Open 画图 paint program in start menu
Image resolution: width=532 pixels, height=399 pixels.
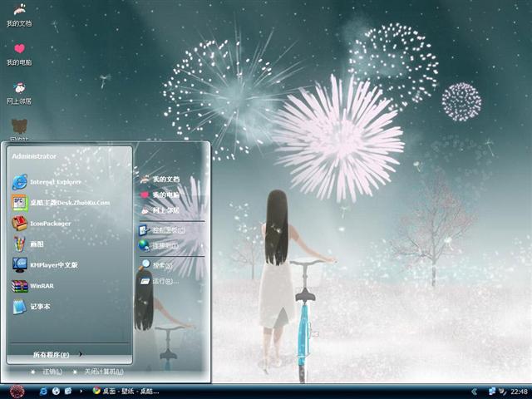tap(27, 244)
